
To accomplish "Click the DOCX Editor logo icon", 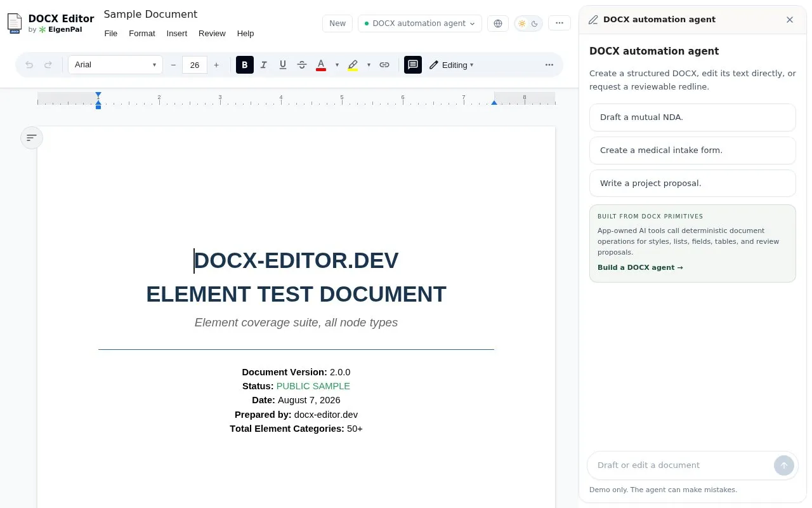I will coord(15,23).
